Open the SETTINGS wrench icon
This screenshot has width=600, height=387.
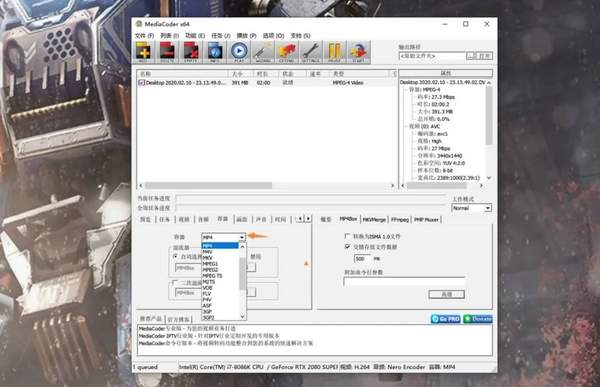pos(311,52)
